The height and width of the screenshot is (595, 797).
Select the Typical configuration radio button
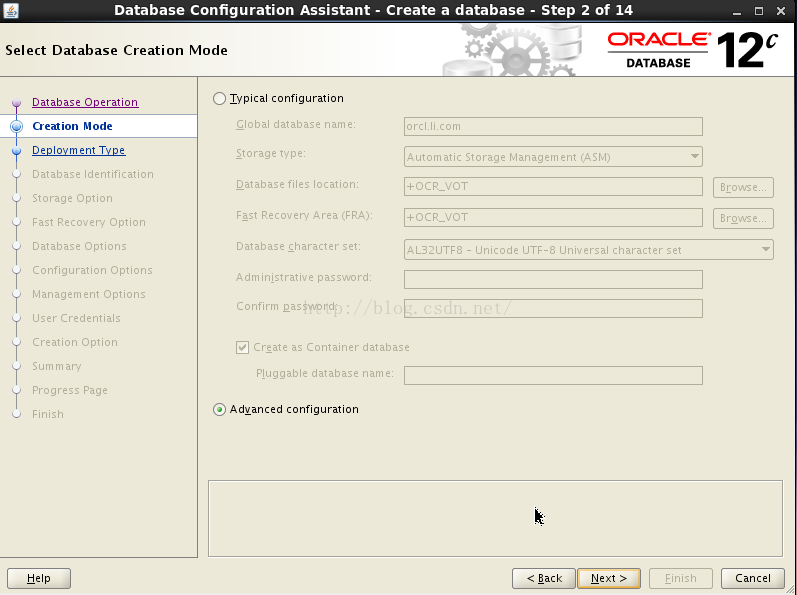(220, 99)
